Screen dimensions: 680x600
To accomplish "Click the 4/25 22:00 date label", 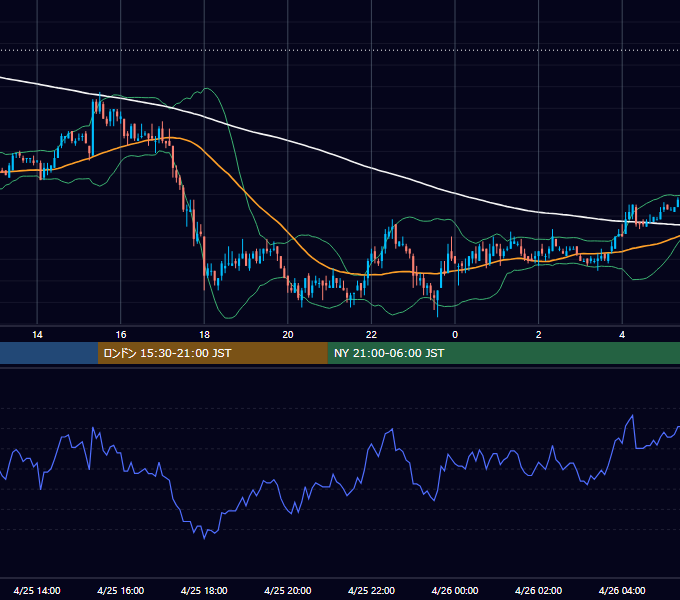I will click(371, 590).
